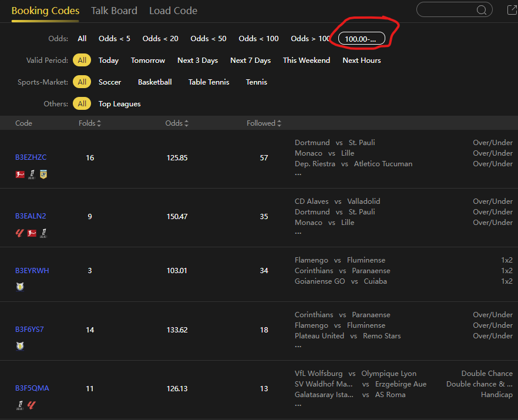This screenshot has width=518, height=420.
Task: Sort the table by Followed column
Action: pyautogui.click(x=264, y=123)
